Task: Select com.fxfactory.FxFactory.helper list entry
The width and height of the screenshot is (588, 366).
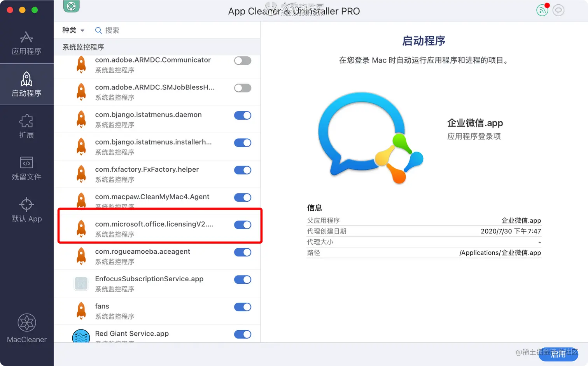Action: pyautogui.click(x=157, y=174)
